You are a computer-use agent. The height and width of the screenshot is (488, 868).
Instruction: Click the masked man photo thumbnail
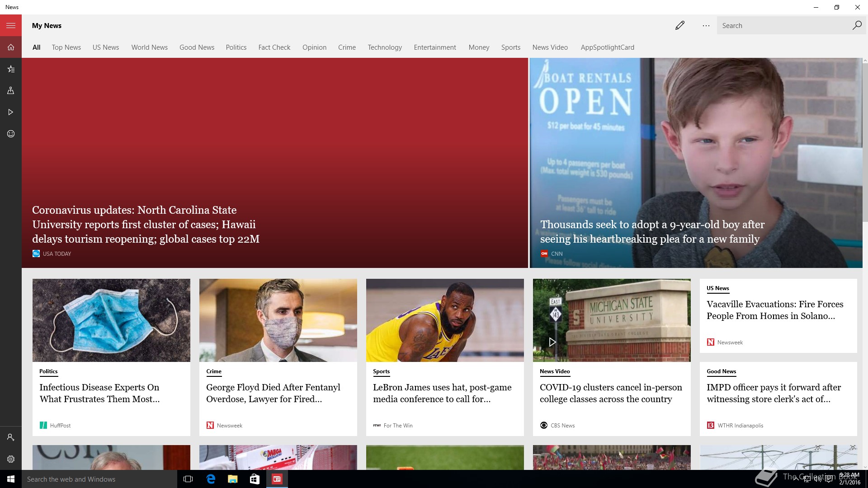pyautogui.click(x=278, y=320)
